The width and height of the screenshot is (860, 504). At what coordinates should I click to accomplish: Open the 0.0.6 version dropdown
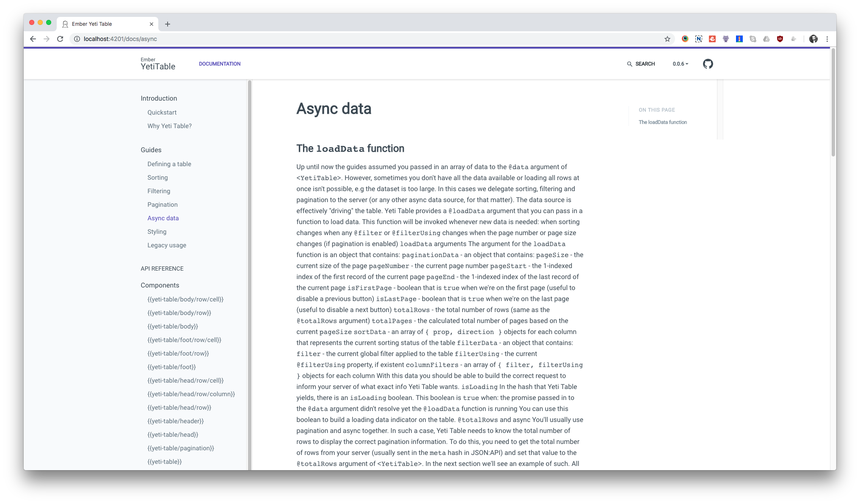point(681,64)
